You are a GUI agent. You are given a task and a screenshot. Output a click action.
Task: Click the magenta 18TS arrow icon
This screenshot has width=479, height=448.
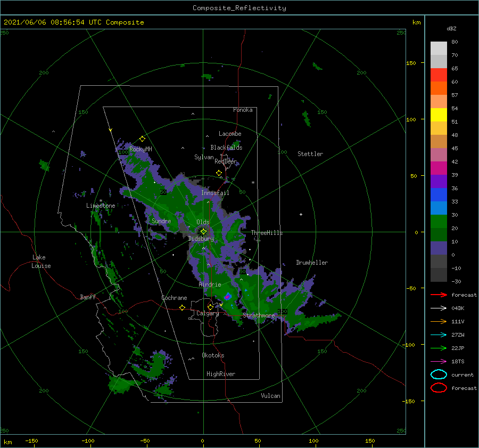click(x=439, y=362)
